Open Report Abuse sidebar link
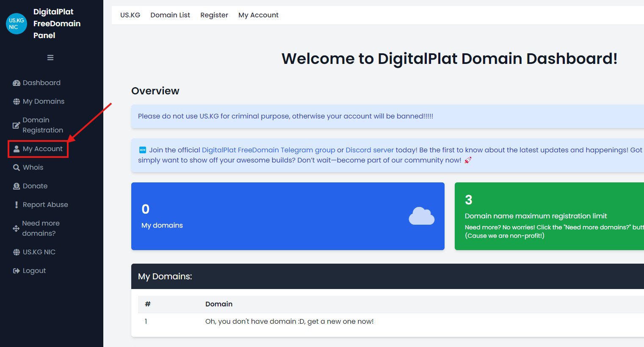This screenshot has width=644, height=347. click(x=45, y=205)
